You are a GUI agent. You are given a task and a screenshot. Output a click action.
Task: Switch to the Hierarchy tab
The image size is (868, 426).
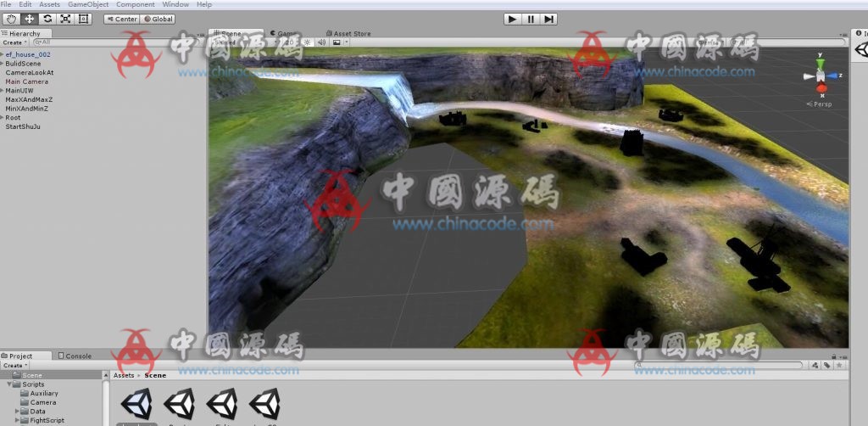point(25,33)
